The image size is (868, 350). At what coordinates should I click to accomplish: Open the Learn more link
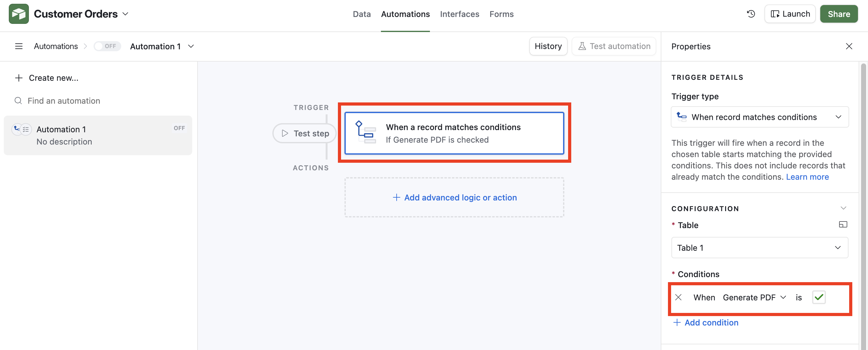pyautogui.click(x=807, y=177)
